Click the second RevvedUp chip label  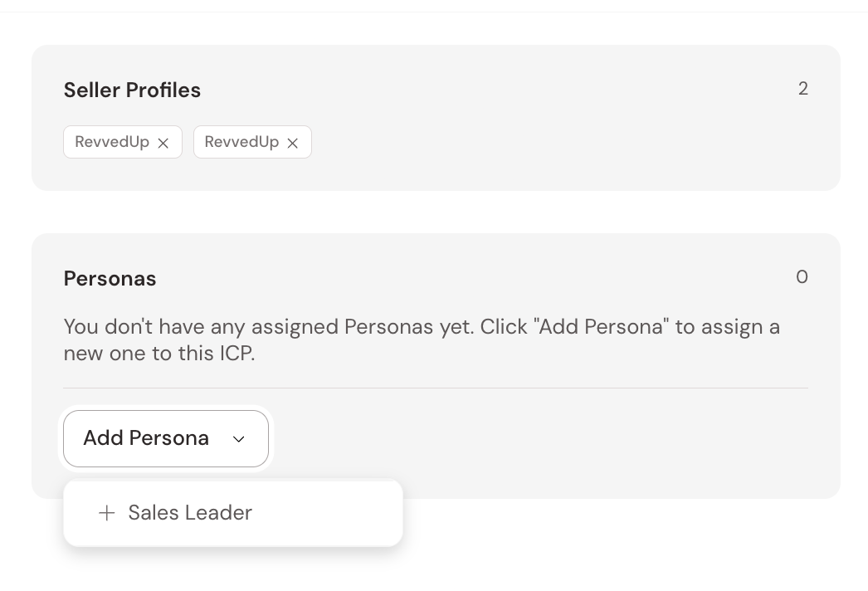coord(241,142)
